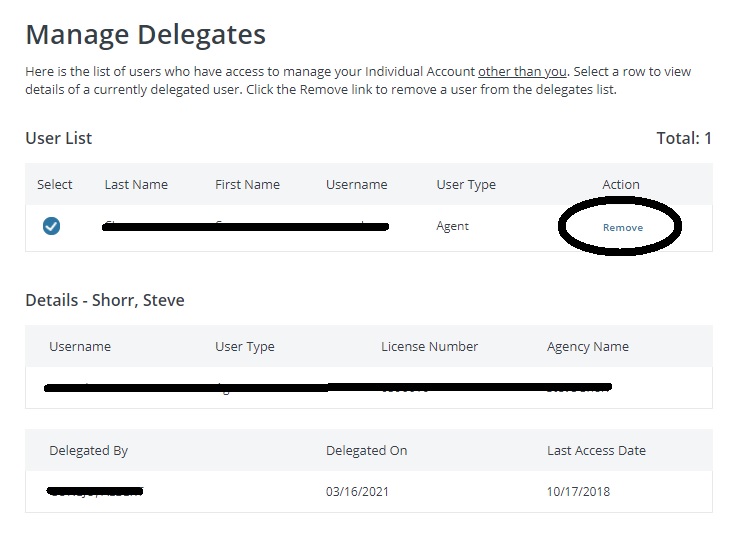The height and width of the screenshot is (533, 729).
Task: Click the Total: 1 count label
Action: tap(684, 138)
